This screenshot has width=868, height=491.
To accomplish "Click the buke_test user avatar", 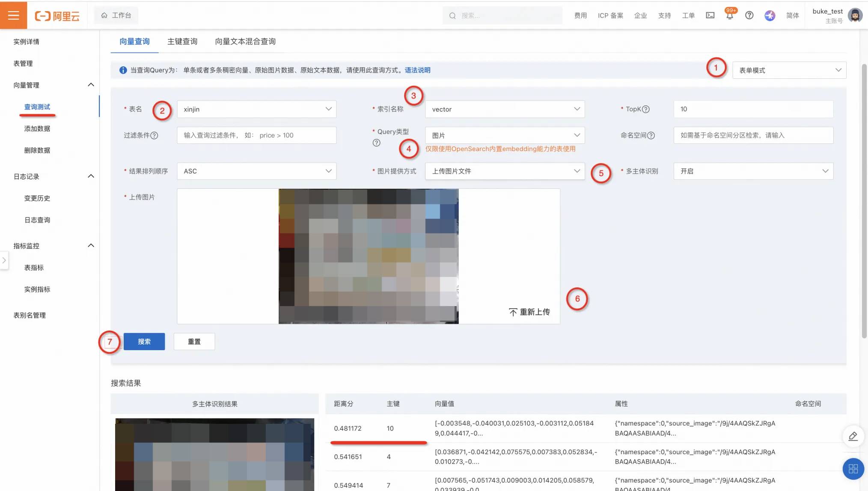I will 855,15.
